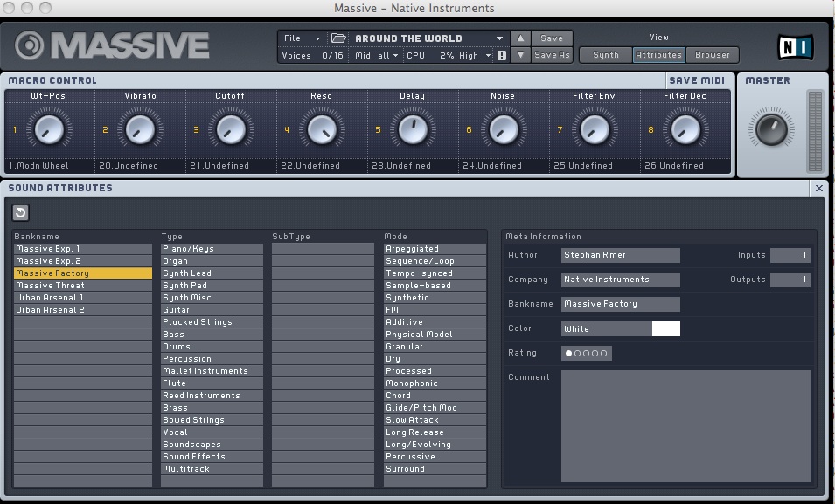Click the Master volume knob
The width and height of the screenshot is (835, 504).
click(772, 128)
